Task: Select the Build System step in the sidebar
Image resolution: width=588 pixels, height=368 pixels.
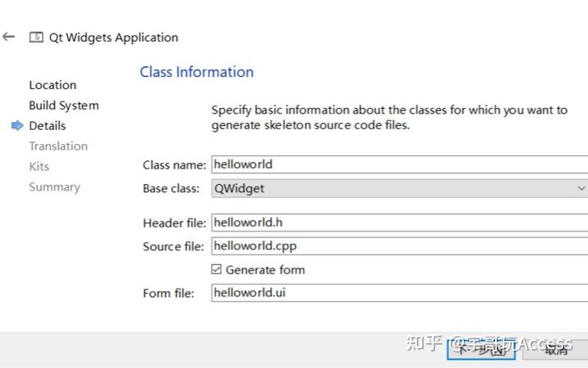Action: [64, 105]
